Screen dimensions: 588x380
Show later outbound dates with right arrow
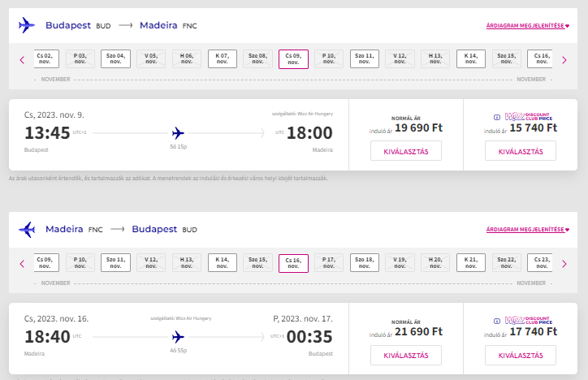tap(564, 60)
